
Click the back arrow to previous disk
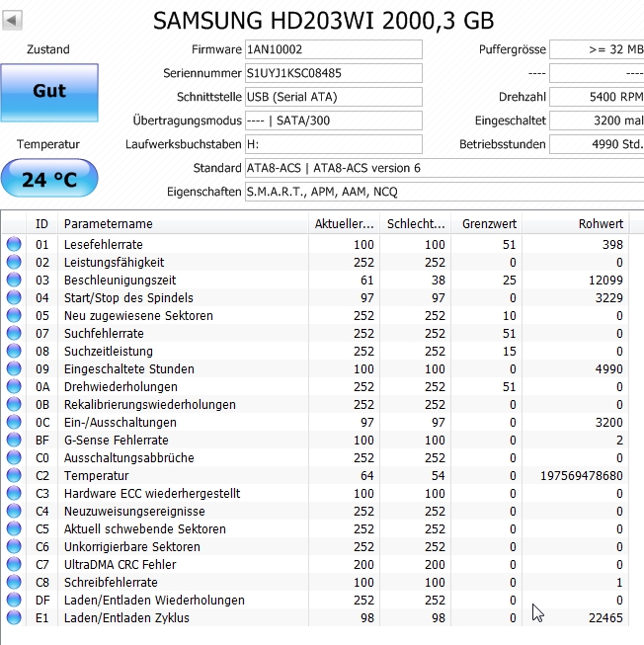[12, 20]
